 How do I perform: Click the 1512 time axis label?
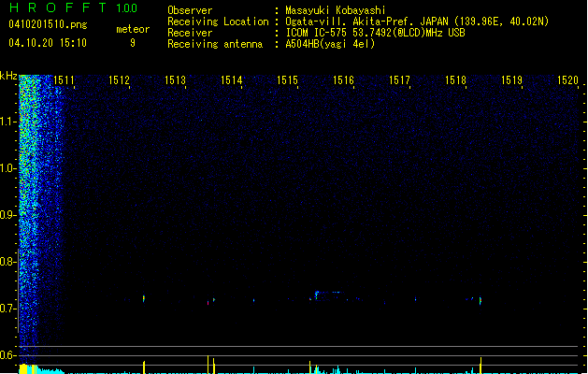(119, 80)
